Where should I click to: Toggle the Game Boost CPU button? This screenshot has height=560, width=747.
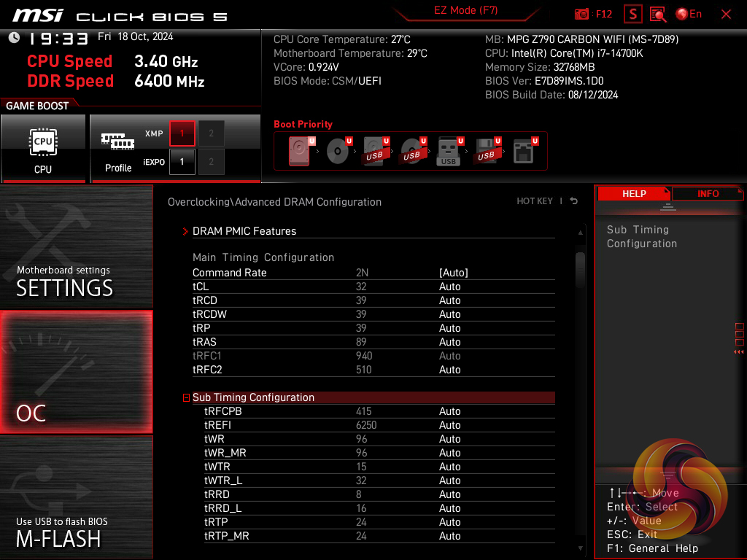[x=43, y=148]
